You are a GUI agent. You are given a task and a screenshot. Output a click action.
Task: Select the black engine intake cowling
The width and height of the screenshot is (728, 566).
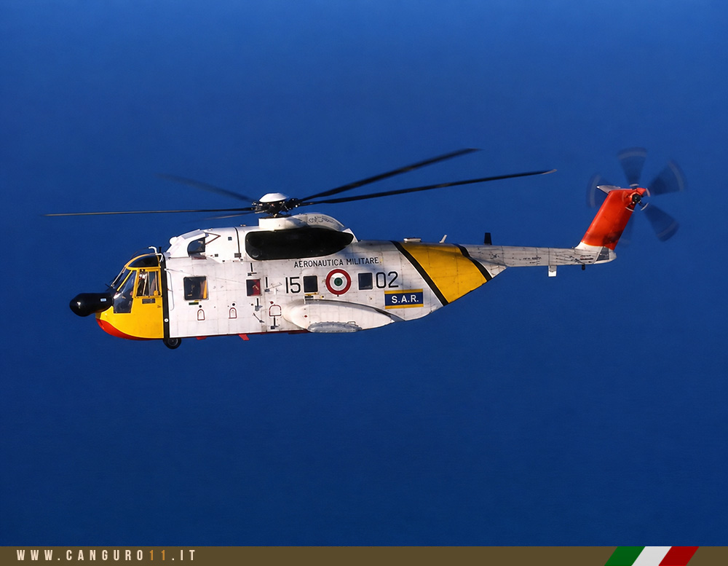[x=298, y=243]
